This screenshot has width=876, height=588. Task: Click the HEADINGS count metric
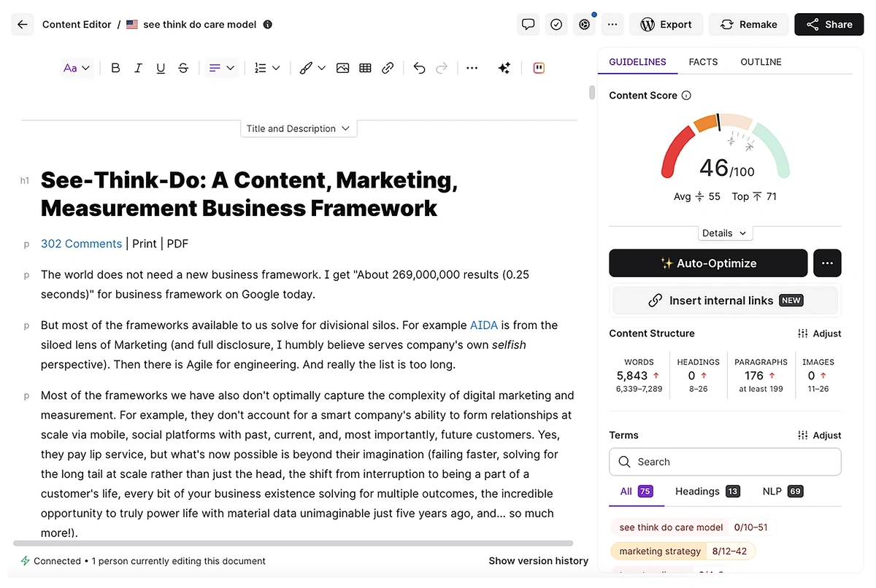698,376
